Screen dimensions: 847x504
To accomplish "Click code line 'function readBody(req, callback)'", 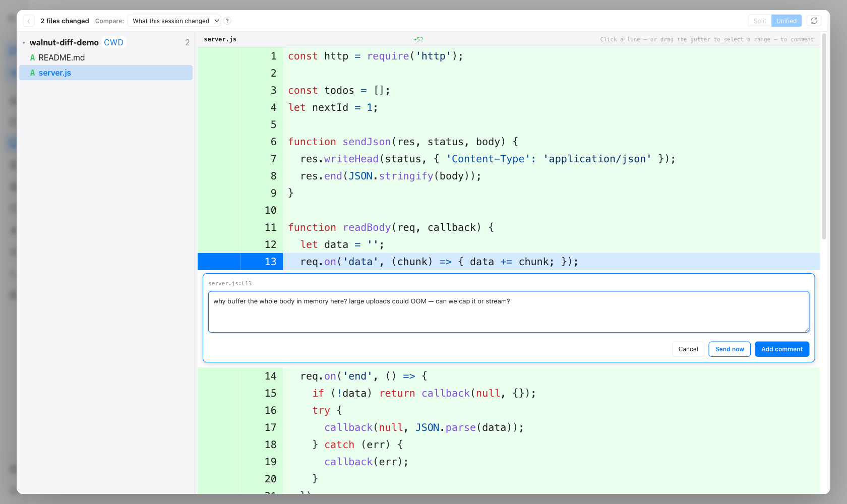I will click(x=391, y=227).
